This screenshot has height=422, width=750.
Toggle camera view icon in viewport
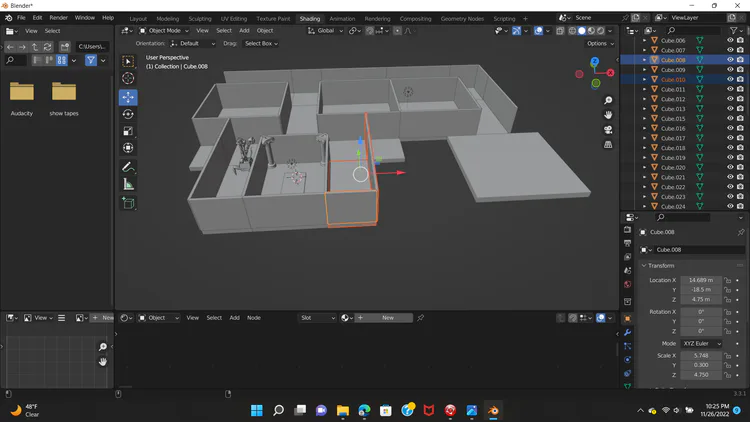coord(608,130)
